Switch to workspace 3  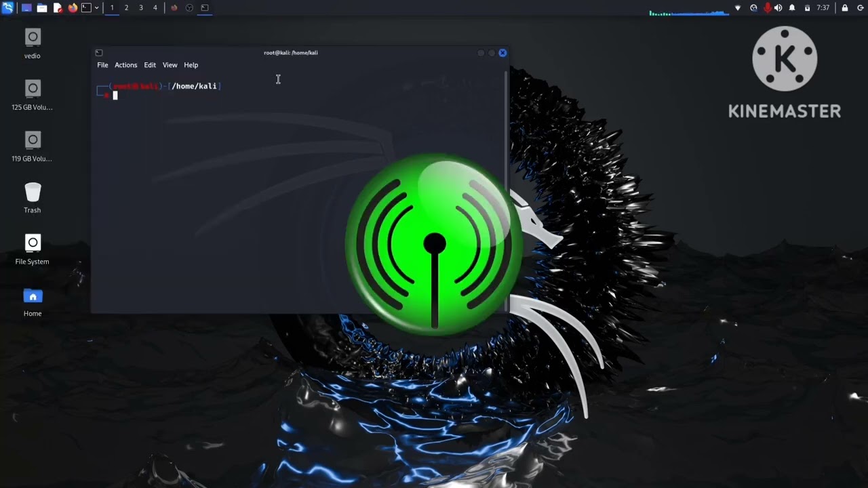tap(140, 8)
